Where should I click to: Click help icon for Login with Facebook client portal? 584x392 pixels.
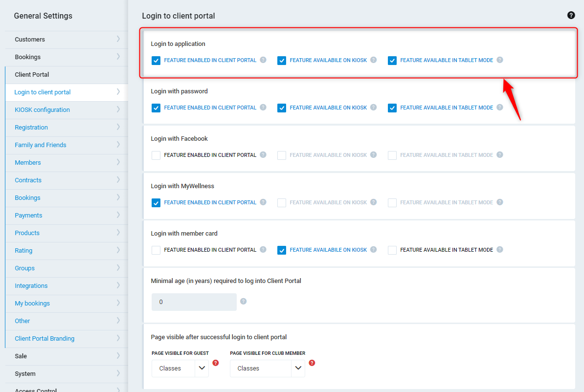pyautogui.click(x=263, y=155)
